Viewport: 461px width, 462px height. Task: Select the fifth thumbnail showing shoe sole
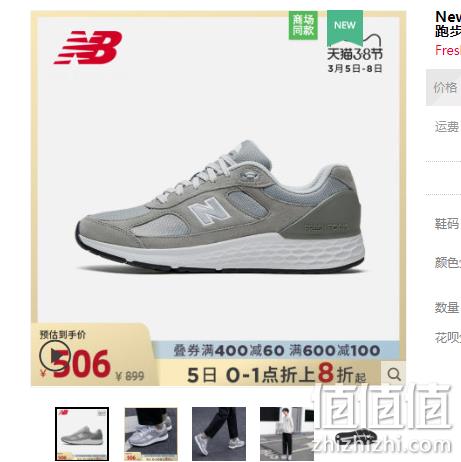pyautogui.click(x=355, y=434)
